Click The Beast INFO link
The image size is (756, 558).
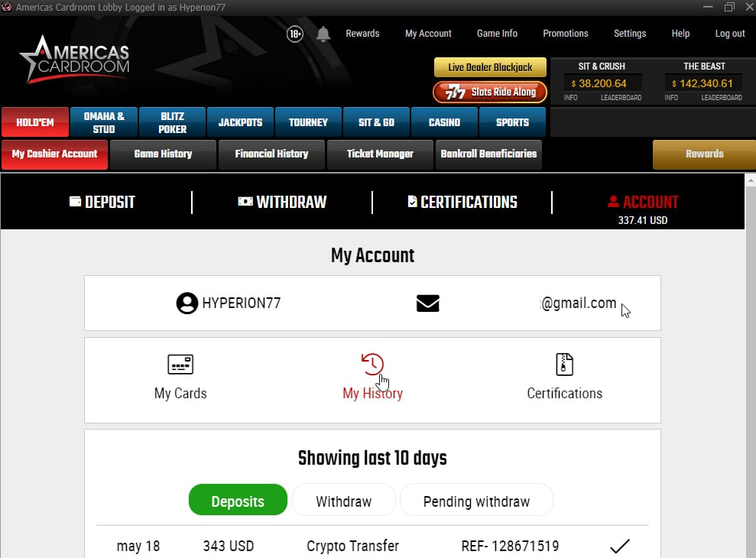coord(671,97)
